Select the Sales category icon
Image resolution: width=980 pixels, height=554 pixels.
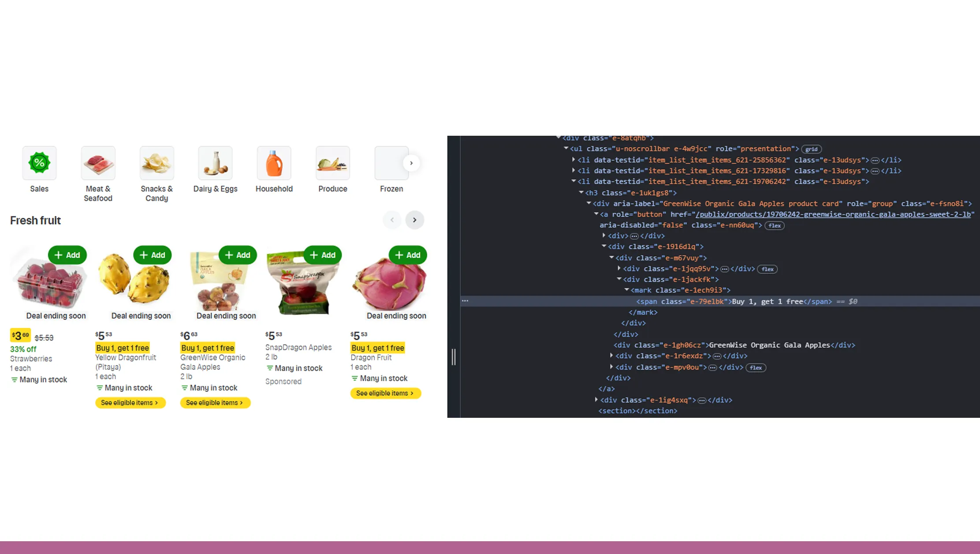point(39,163)
